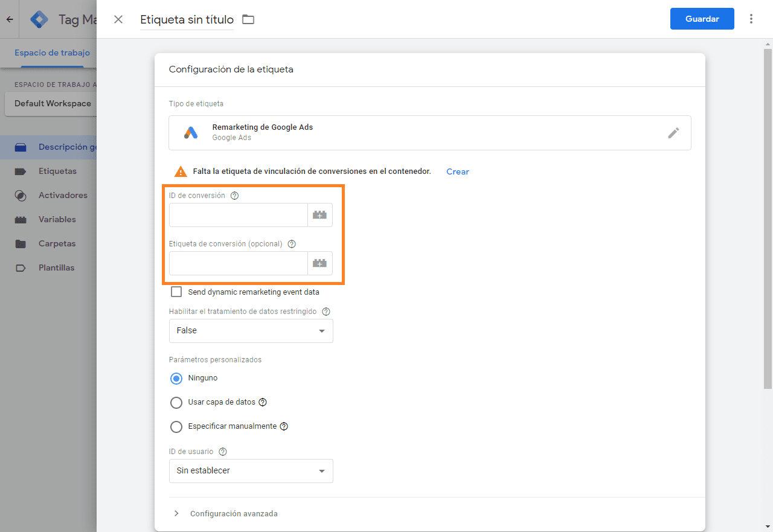Viewport: 773px width, 532px height.
Task: Edit the tag type using the pencil icon
Action: (673, 132)
